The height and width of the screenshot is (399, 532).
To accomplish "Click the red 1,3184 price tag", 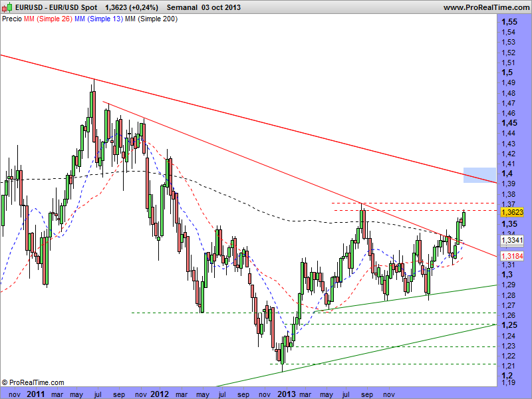I will (x=512, y=256).
